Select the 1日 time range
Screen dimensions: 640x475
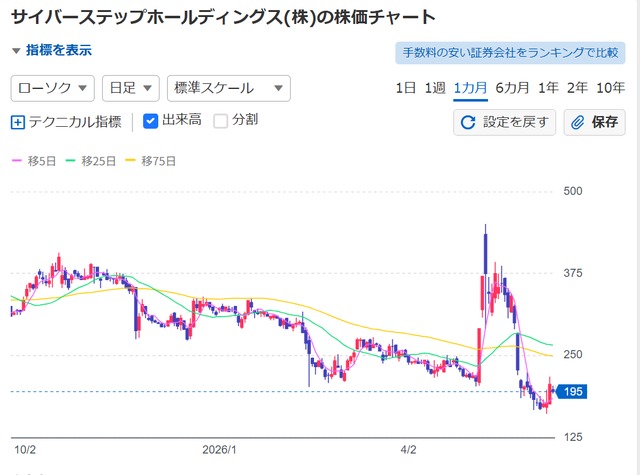point(406,88)
